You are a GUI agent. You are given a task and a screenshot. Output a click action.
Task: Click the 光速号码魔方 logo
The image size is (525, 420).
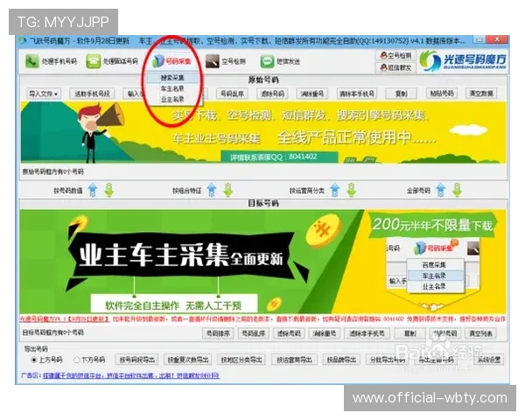point(463,60)
